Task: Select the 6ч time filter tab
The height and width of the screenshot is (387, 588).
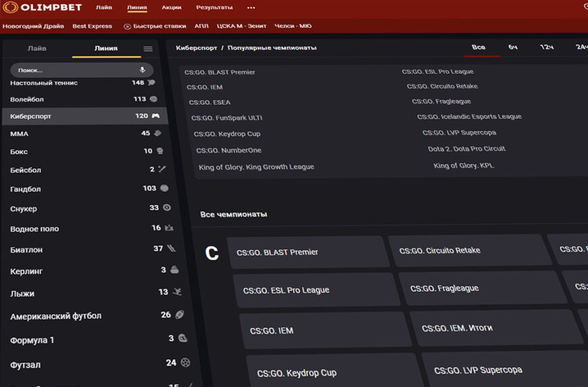Action: 512,47
